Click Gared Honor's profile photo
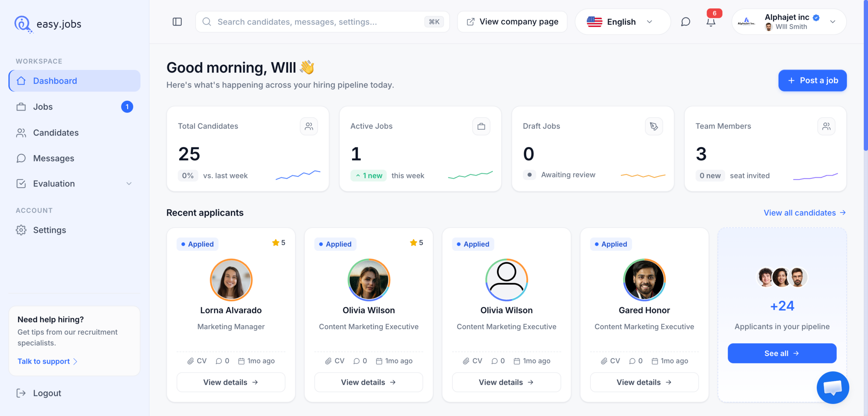The image size is (868, 416). point(644,280)
